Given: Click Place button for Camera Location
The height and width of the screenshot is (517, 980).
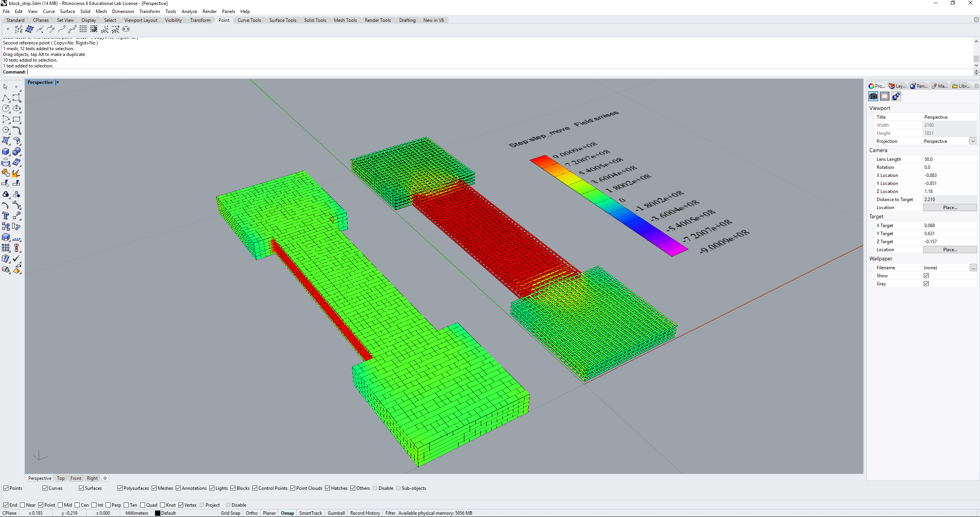Looking at the screenshot, I should 950,207.
